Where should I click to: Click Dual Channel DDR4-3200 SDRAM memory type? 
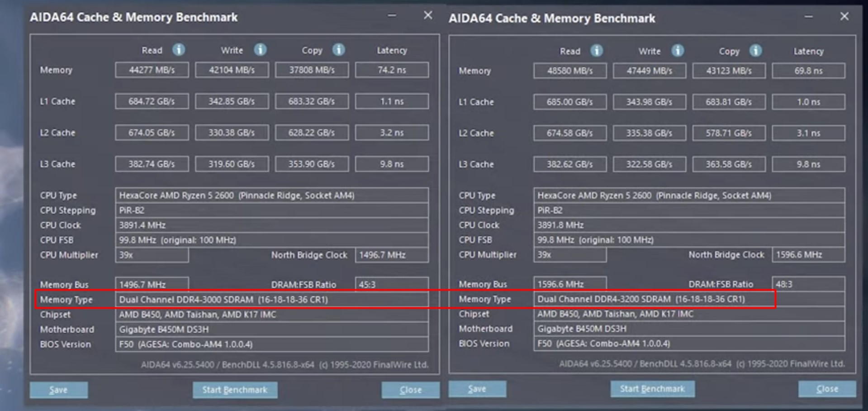point(689,299)
